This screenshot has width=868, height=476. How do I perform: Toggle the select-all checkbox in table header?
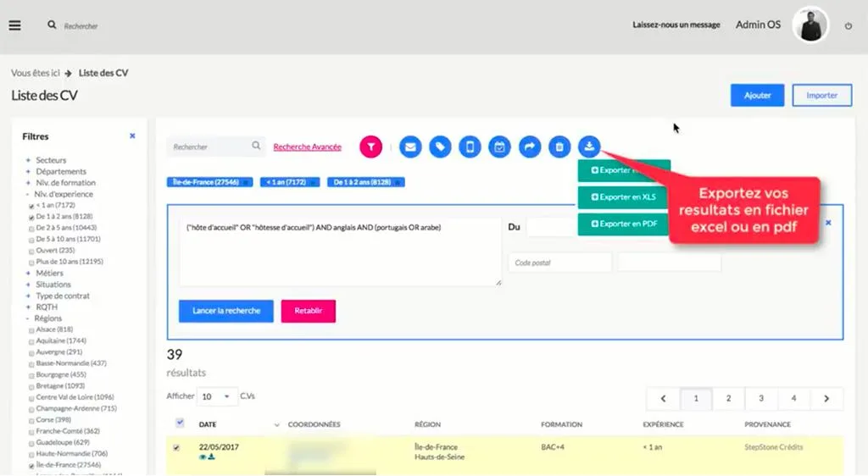pyautogui.click(x=180, y=423)
